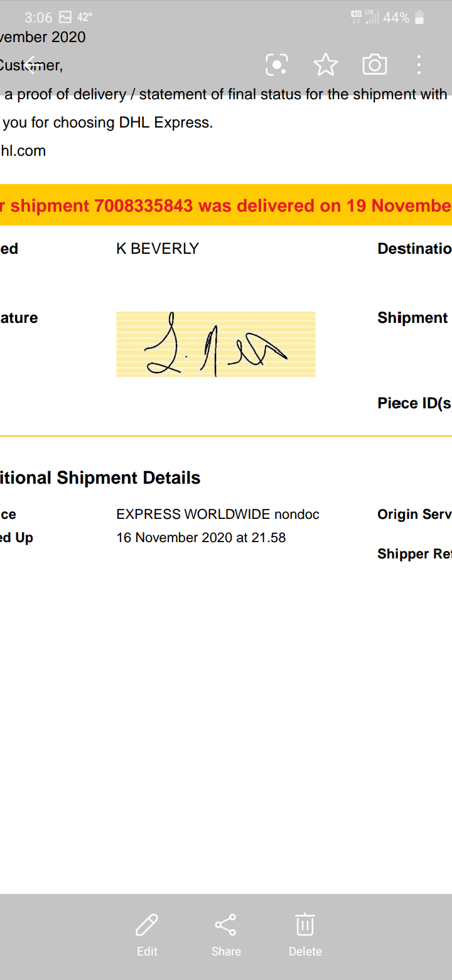
Task: Tap the EXPRESS WORLDWIDE nondoc text
Action: 218,514
